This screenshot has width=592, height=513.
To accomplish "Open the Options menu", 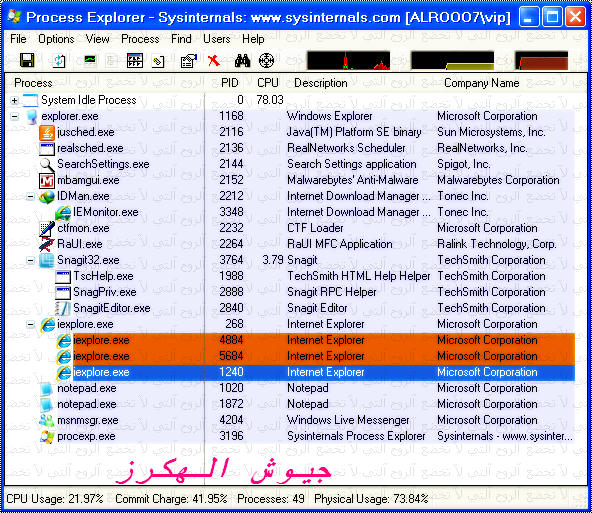I will coord(56,39).
